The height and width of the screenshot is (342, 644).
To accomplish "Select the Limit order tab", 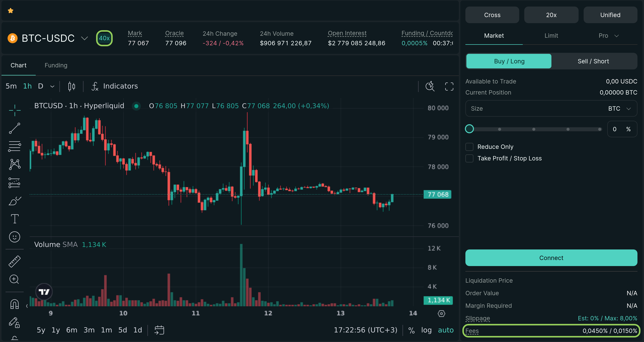I will pyautogui.click(x=551, y=36).
